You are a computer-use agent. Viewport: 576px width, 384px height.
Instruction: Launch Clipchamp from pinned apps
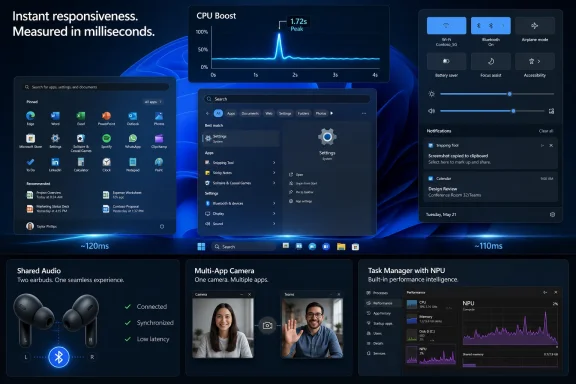(159, 138)
